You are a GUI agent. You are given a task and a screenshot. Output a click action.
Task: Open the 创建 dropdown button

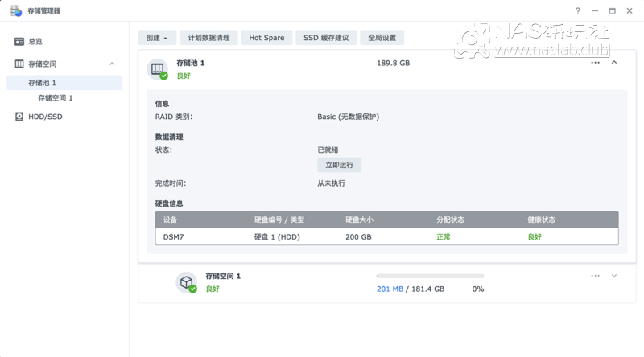[157, 38]
